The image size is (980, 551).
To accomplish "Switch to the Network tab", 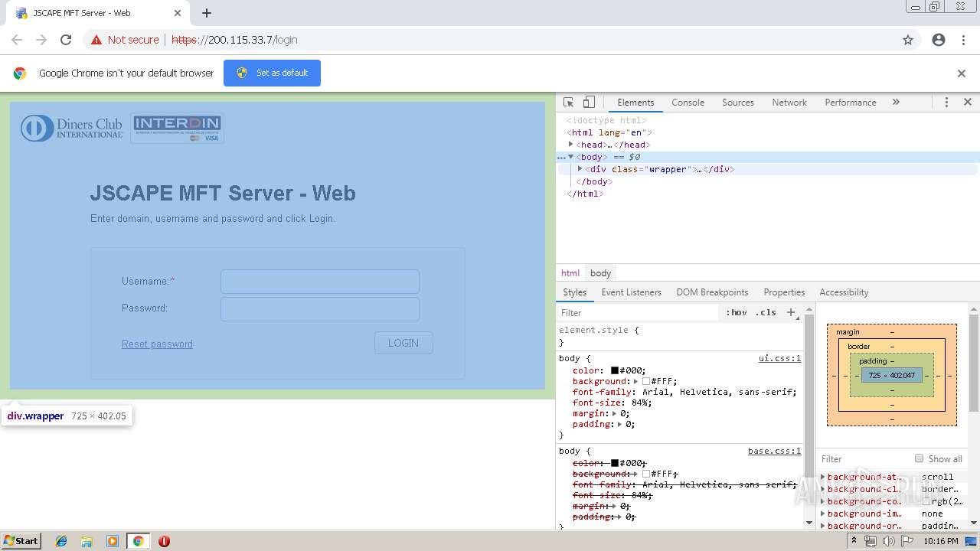I will 789,103.
